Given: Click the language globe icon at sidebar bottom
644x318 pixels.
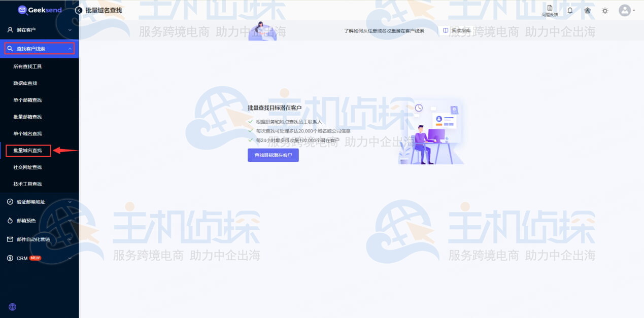Looking at the screenshot, I should (12, 306).
